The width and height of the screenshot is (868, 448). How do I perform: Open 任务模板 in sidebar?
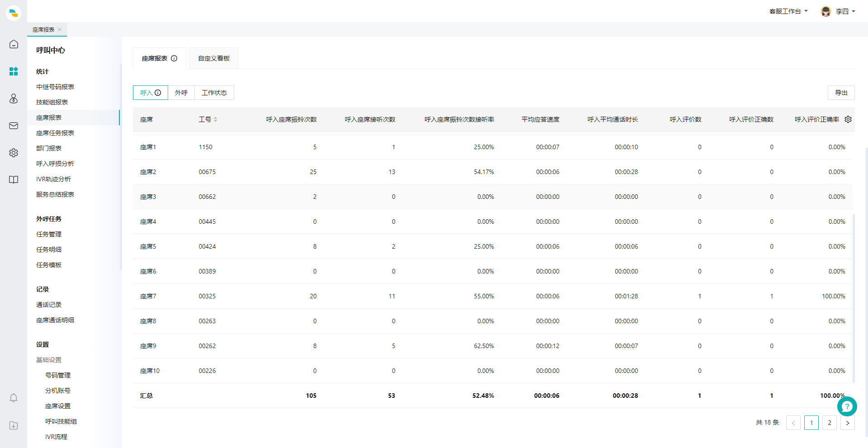tap(49, 265)
